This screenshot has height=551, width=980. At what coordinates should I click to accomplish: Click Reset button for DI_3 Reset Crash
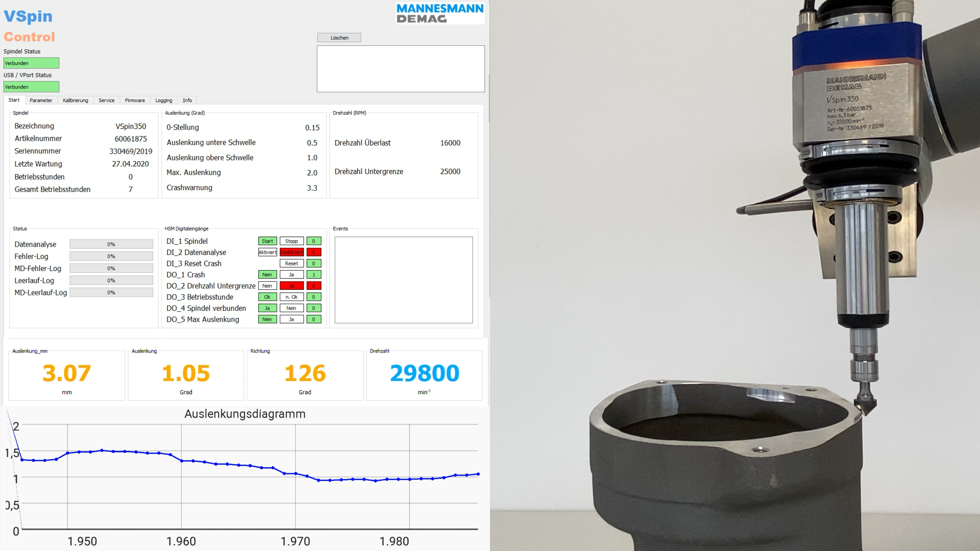[x=292, y=264]
